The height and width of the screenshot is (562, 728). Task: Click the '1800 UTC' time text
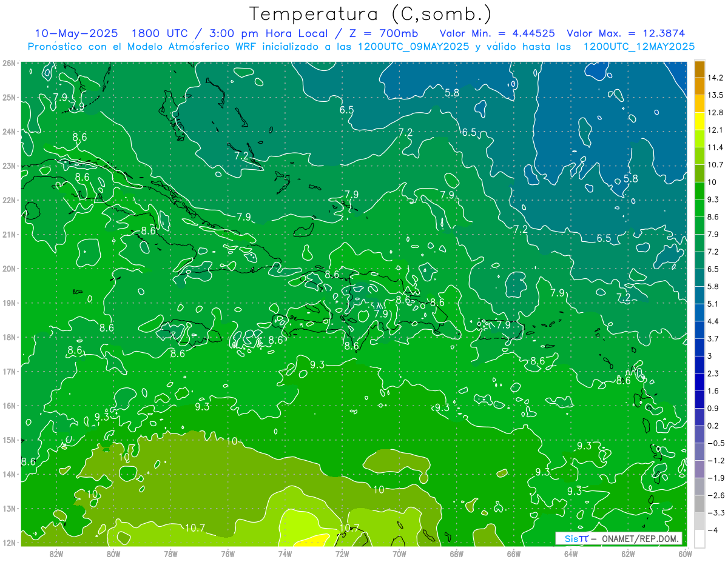(x=159, y=33)
